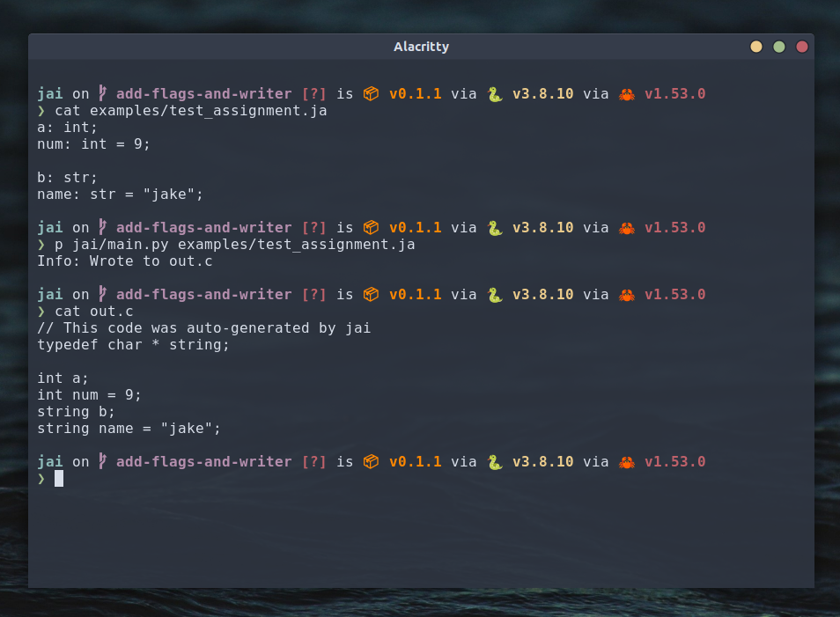This screenshot has width=840, height=617.
Task: Click the terminal cursor block at last prompt
Action: coord(59,478)
